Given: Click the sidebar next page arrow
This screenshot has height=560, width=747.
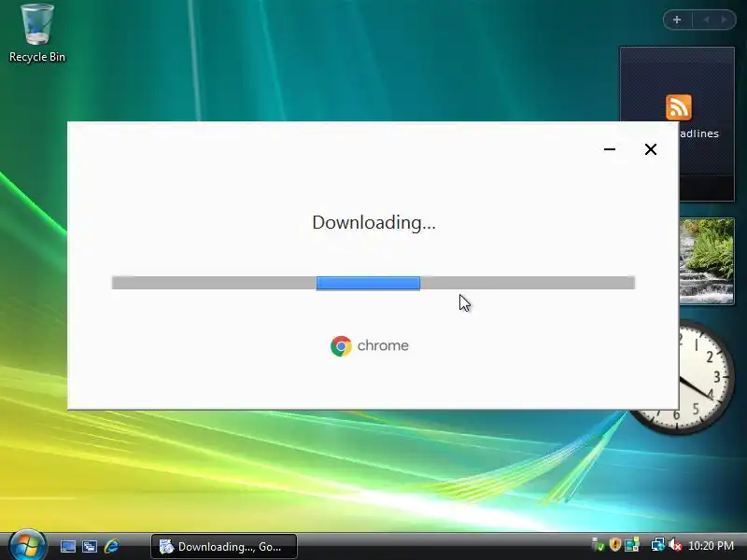Looking at the screenshot, I should (725, 20).
